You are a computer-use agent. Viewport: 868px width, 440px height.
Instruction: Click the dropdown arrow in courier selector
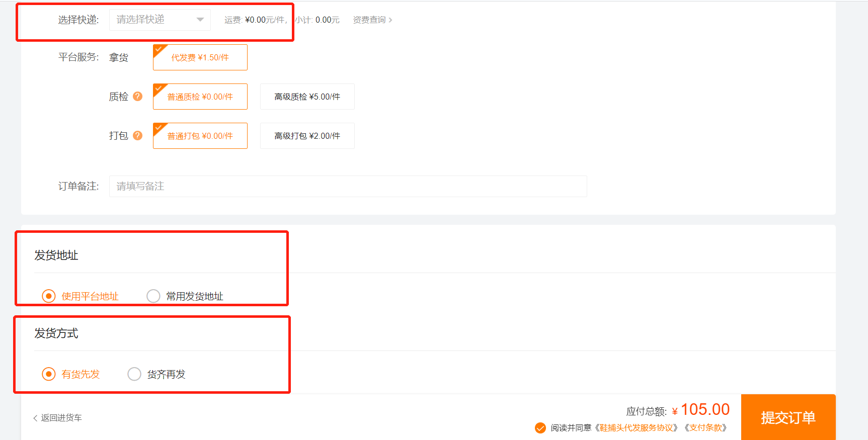pos(200,20)
